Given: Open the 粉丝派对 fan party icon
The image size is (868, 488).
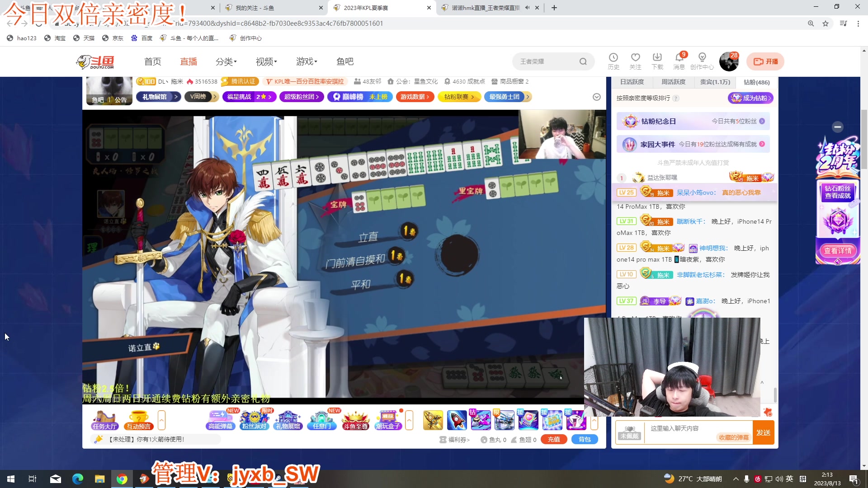Looking at the screenshot, I should pos(254,420).
